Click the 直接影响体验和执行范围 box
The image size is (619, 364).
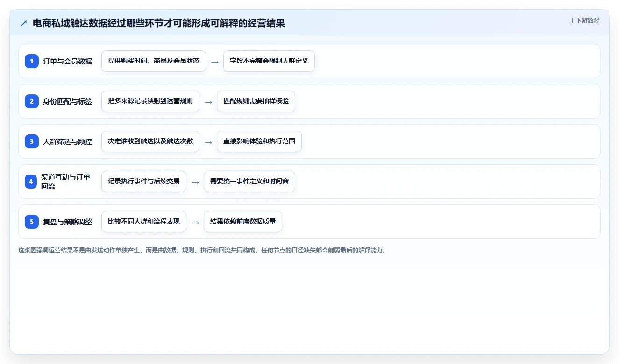pos(259,141)
